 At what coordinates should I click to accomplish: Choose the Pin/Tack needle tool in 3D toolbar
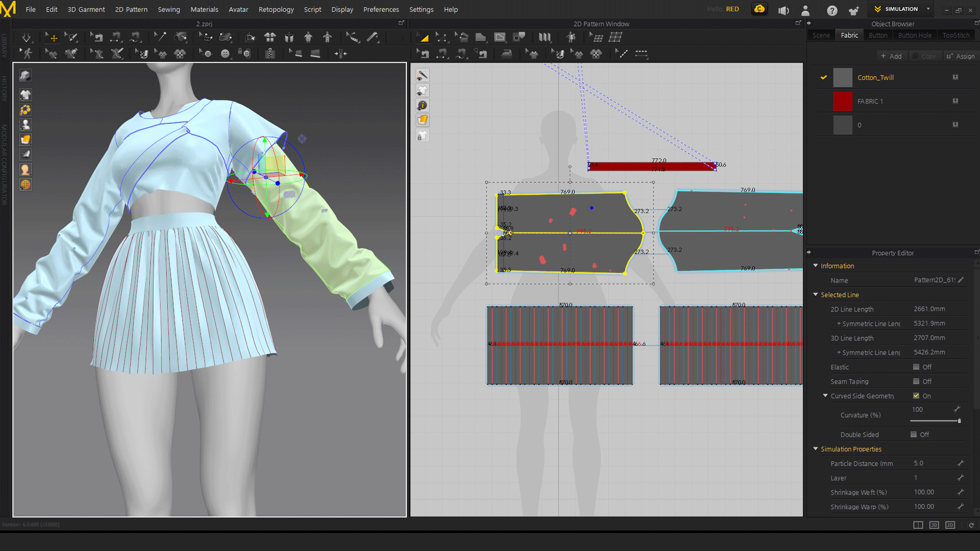click(160, 37)
